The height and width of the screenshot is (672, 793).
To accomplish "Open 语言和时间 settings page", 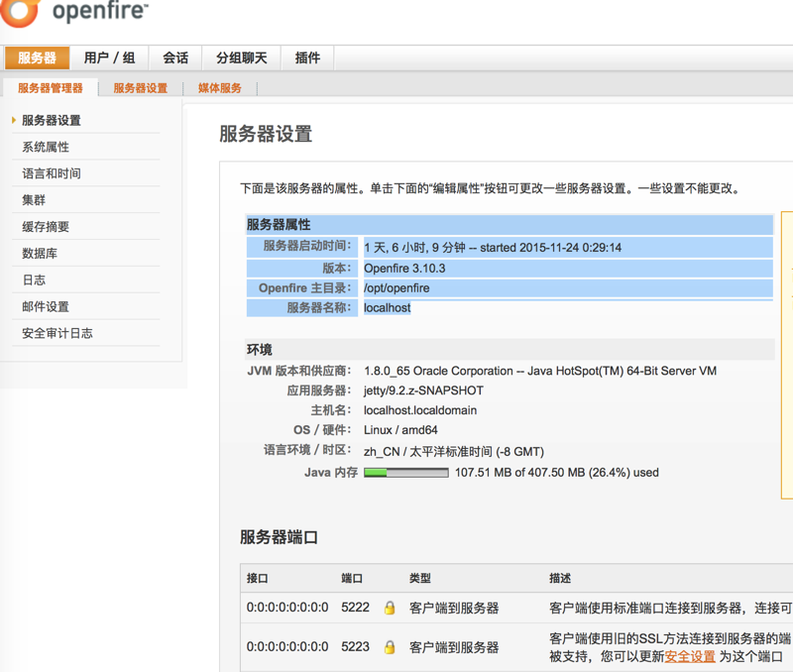I will point(52,173).
